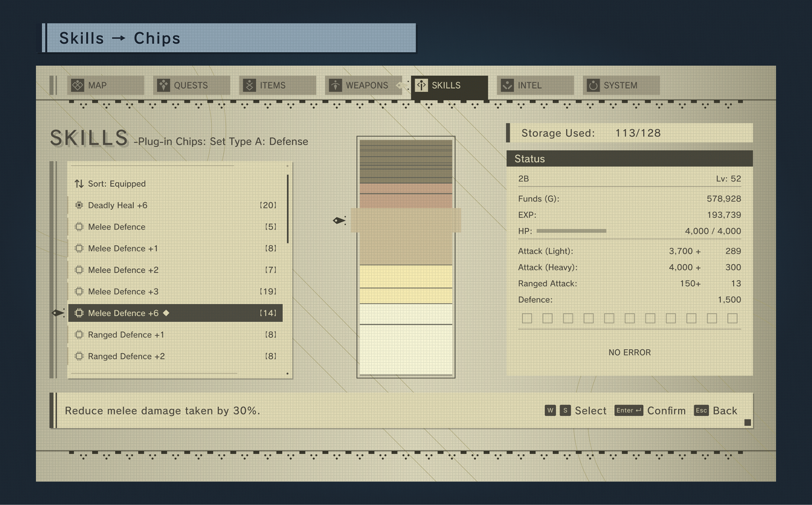Click the sort arrows icon
This screenshot has height=505, width=812.
(79, 184)
